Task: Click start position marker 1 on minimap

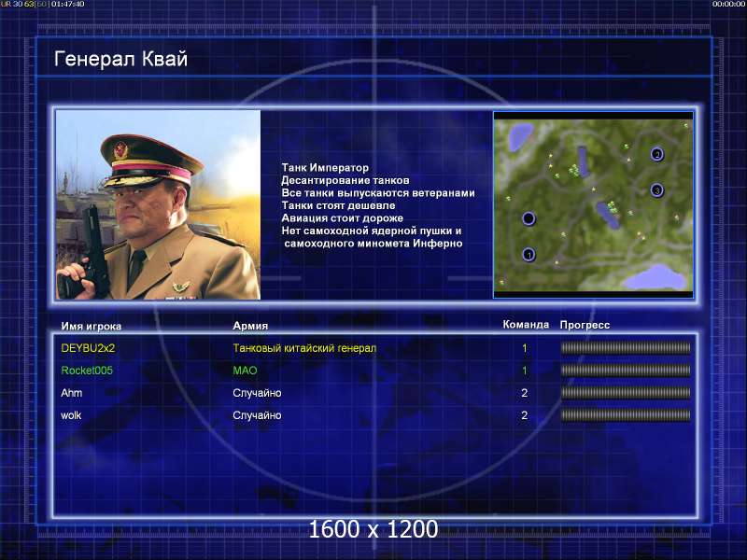Action: tap(529, 255)
